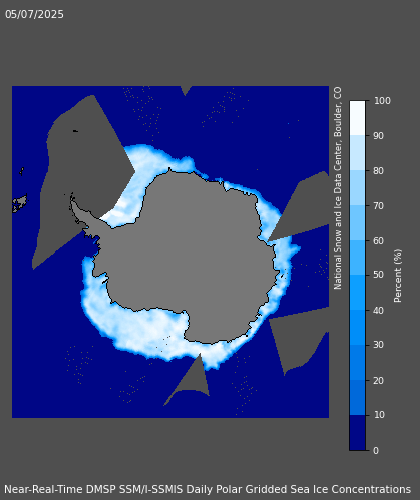
Task: Click the 60-70 percent colorbar segment
Action: point(357,223)
